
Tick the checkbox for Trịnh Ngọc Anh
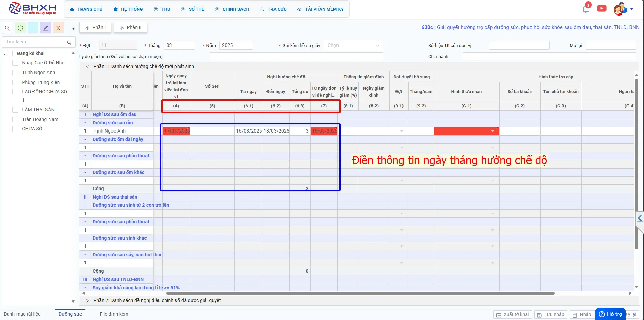pyautogui.click(x=15, y=72)
